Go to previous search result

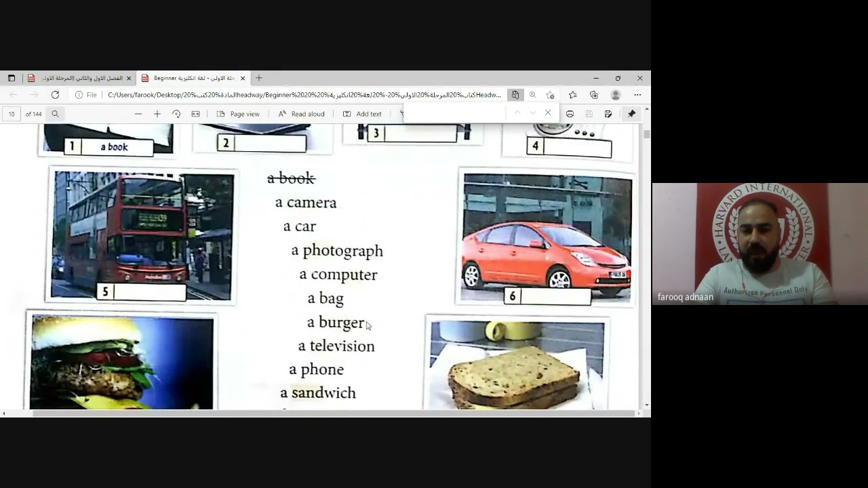coord(517,113)
